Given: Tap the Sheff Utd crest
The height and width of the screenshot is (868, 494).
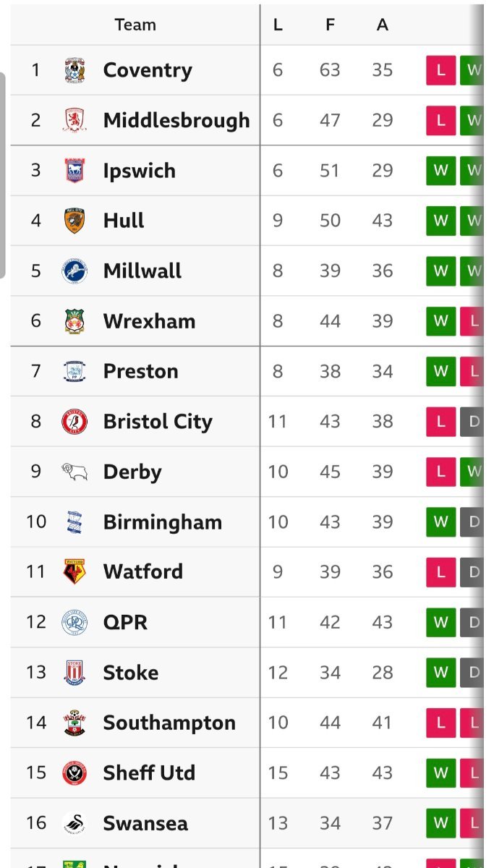Looking at the screenshot, I should pos(74,773).
